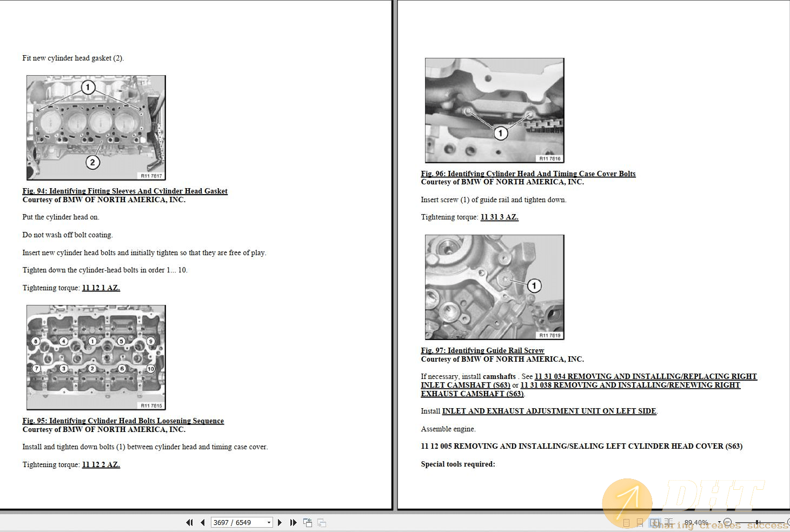Click the Fig. 97 guide rail screw image
Image resolution: width=790 pixels, height=532 pixels.
tap(495, 287)
